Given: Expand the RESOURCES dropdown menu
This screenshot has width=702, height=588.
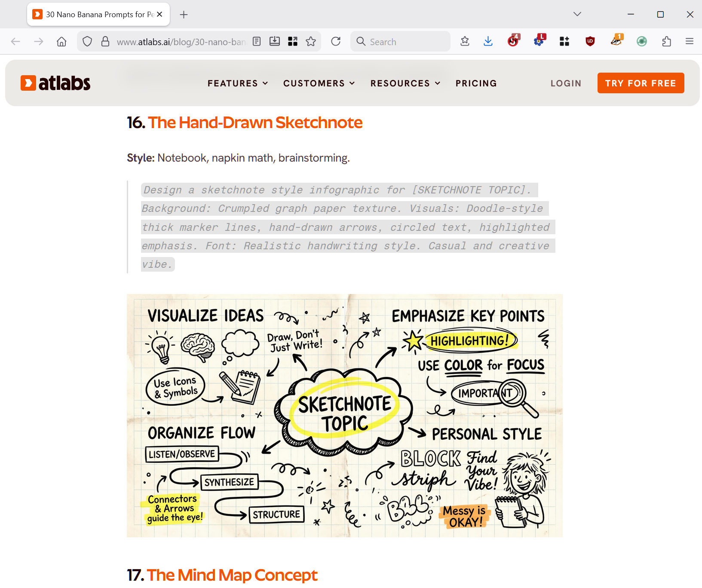Looking at the screenshot, I should pos(405,83).
